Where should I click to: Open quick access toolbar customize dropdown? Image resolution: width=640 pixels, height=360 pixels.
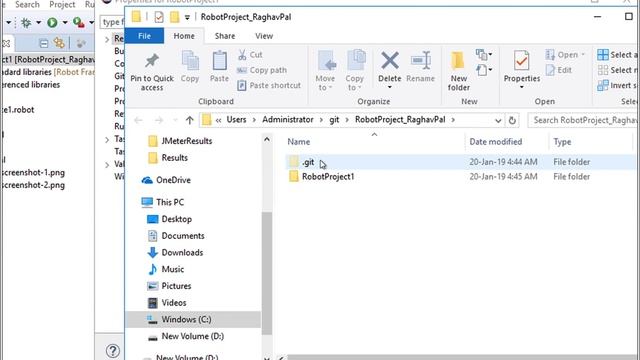[187, 17]
